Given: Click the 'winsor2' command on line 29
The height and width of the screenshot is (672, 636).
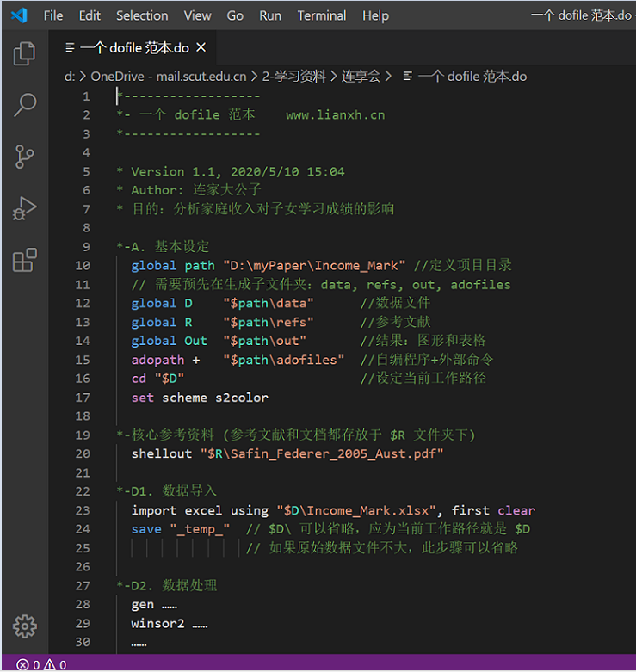Looking at the screenshot, I should (x=157, y=624).
